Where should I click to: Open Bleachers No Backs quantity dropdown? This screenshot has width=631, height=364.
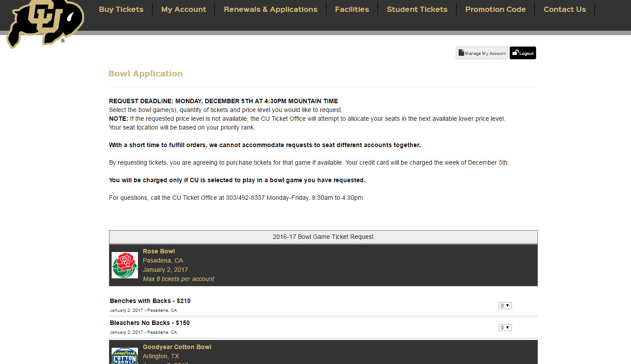pyautogui.click(x=505, y=328)
